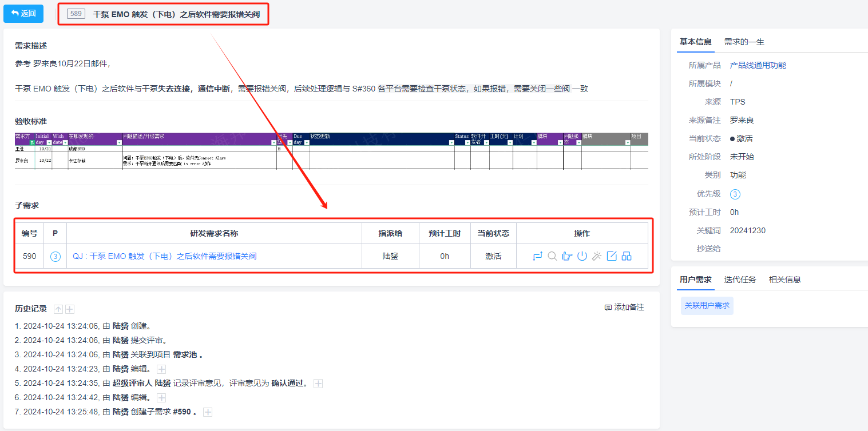Click the 0h cell in sub-requirement row 590

pos(445,256)
